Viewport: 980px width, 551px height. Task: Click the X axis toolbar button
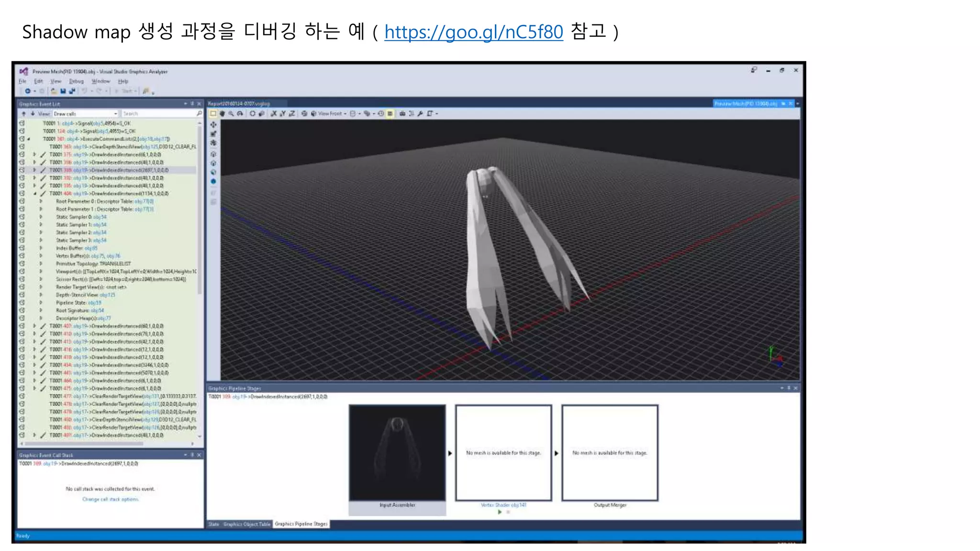point(274,113)
